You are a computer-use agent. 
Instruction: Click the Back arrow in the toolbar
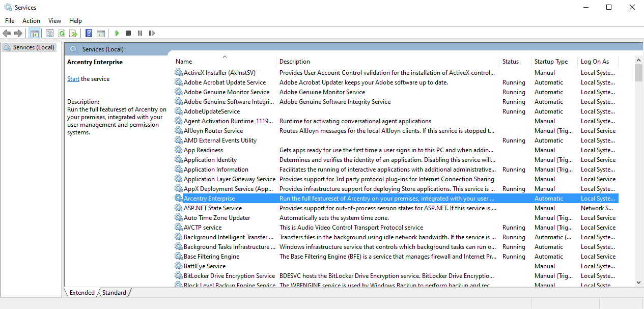coord(7,33)
